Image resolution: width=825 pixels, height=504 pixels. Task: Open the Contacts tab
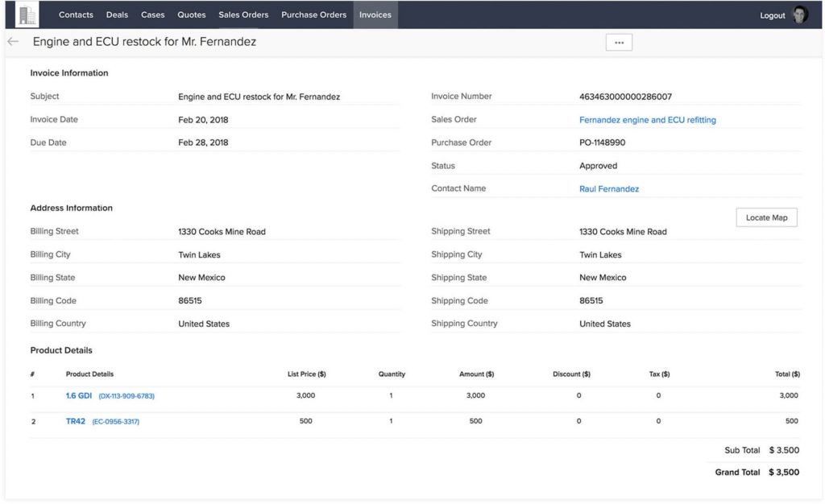tap(76, 14)
